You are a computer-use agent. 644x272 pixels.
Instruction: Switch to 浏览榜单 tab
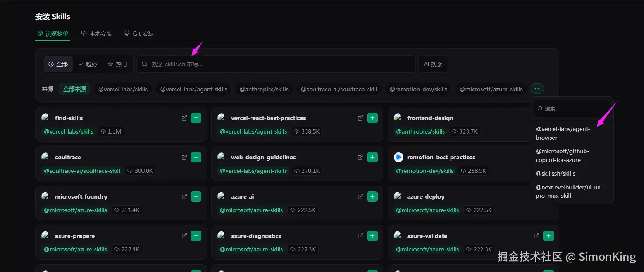[53, 34]
